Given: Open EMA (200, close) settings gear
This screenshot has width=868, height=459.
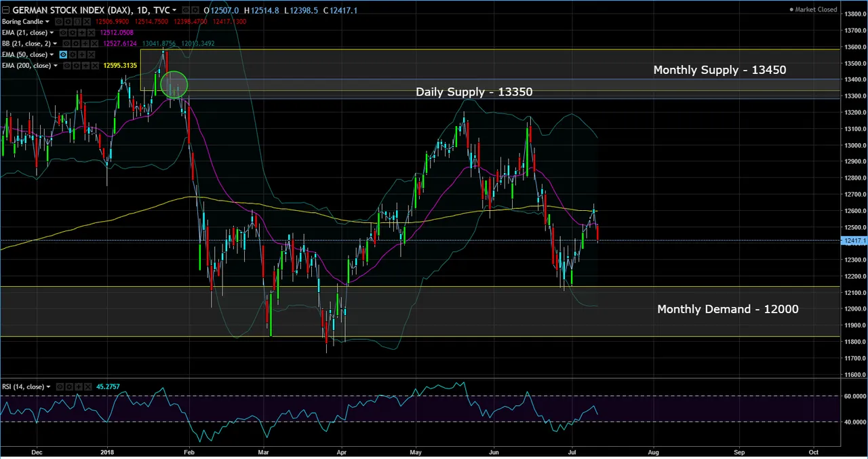Looking at the screenshot, I should tap(77, 65).
